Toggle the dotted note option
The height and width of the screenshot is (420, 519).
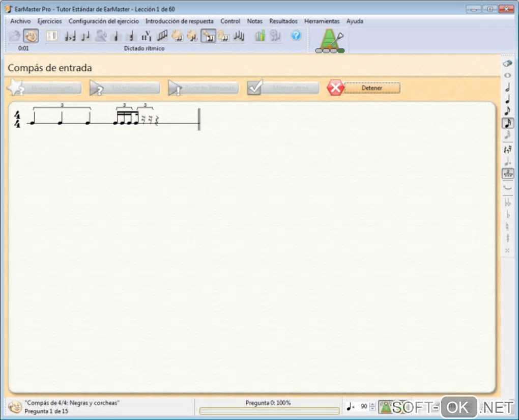pos(507,162)
